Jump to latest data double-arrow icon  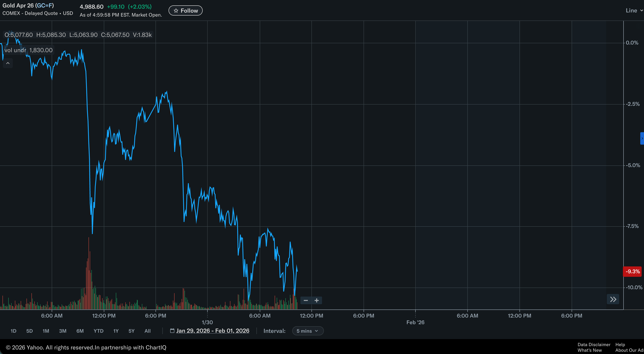(613, 299)
